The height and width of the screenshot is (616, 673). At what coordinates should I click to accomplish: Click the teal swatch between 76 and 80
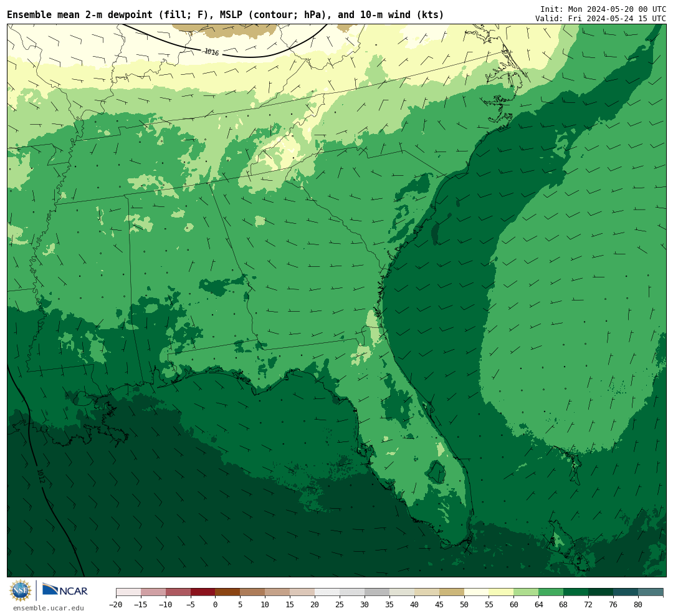point(626,592)
